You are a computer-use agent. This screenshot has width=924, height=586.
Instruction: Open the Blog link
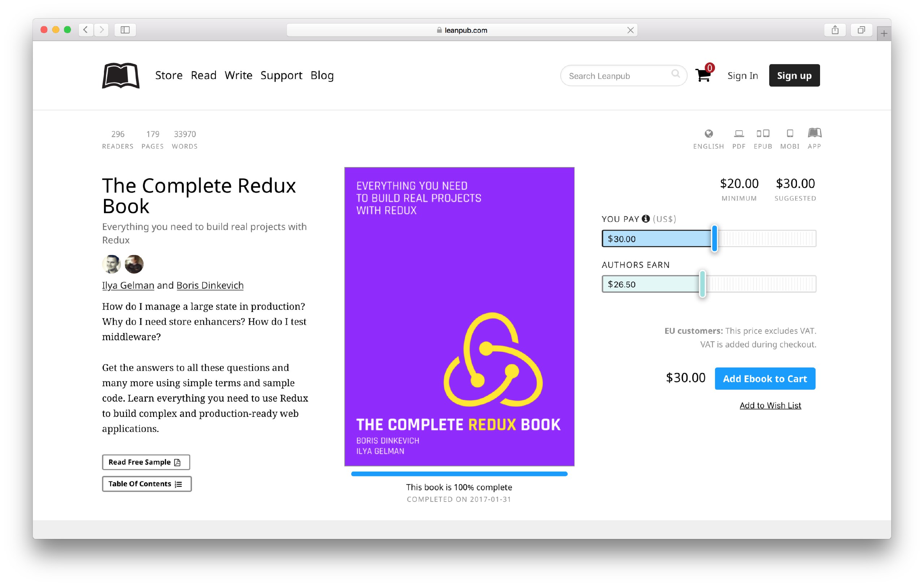pos(322,75)
